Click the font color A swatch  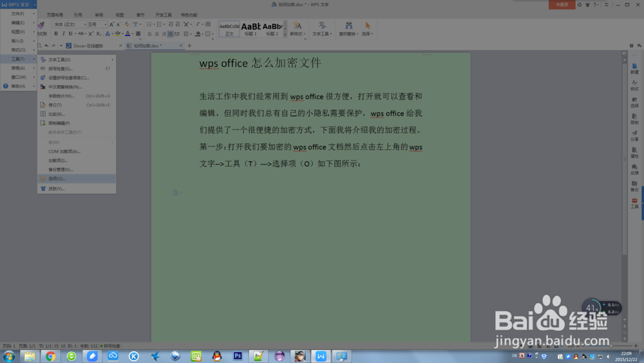pos(128,34)
